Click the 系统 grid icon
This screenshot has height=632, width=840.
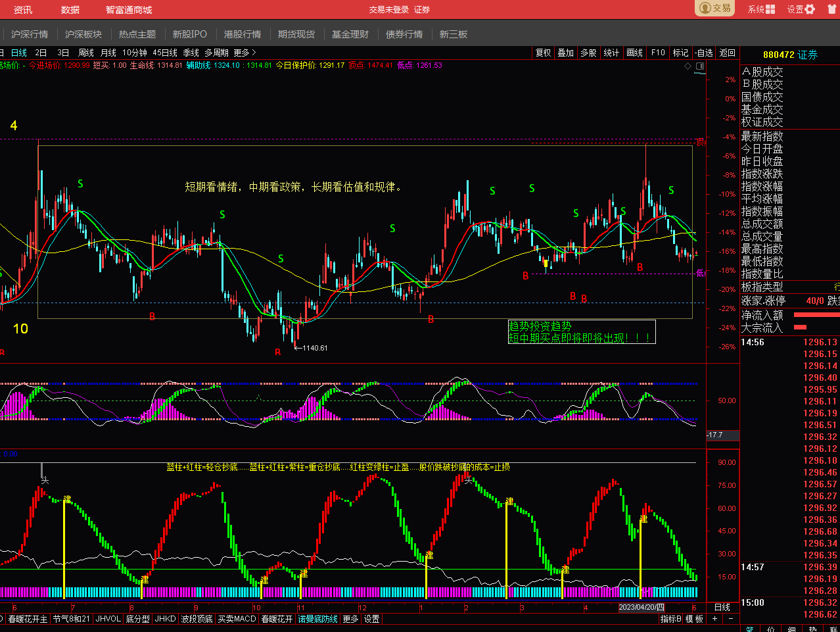click(770, 9)
